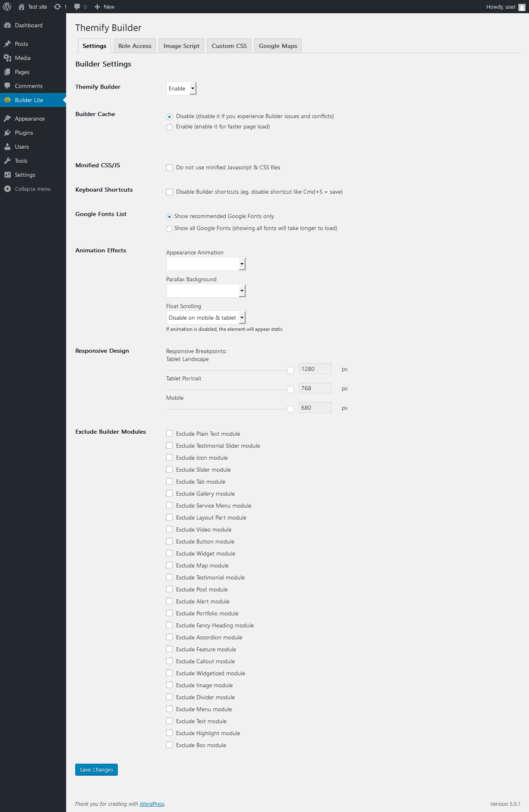Check Exclude Accordion module
The height and width of the screenshot is (812, 529).
click(169, 637)
